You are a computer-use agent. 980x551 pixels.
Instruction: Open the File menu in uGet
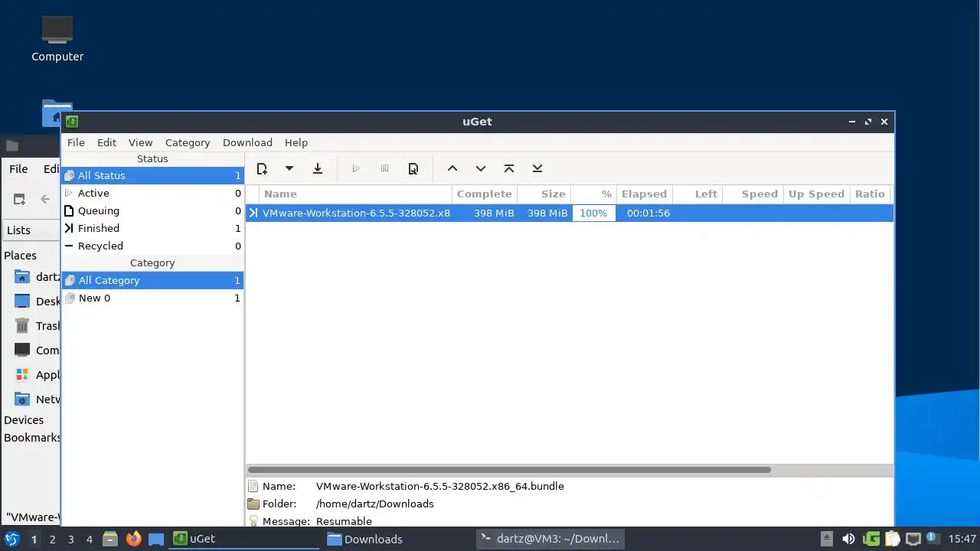tap(76, 142)
